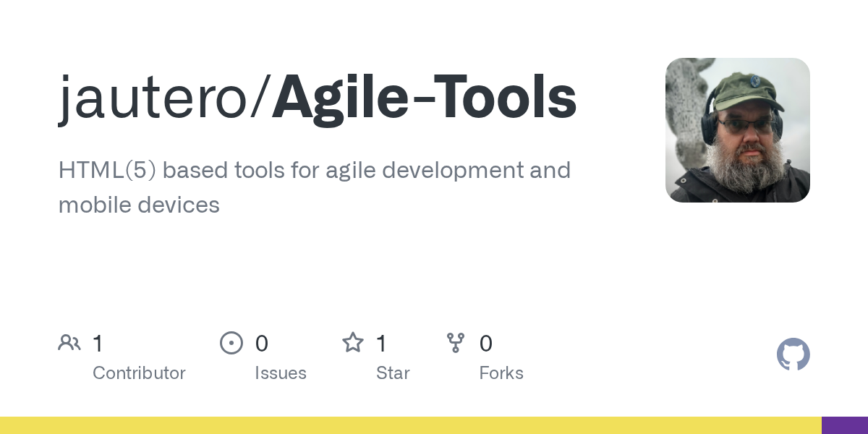
Task: Click the "mobile devices" description text
Action: click(x=139, y=205)
